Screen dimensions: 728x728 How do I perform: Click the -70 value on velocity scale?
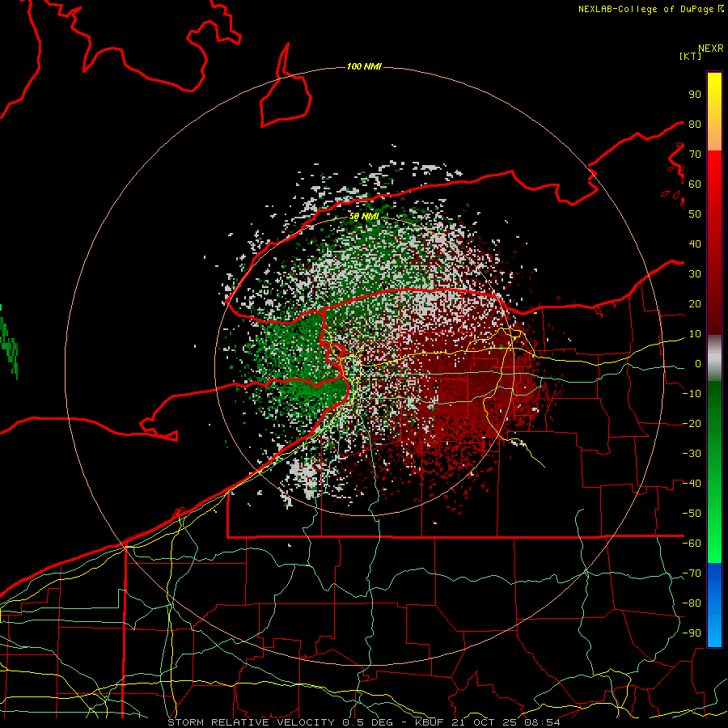point(692,574)
